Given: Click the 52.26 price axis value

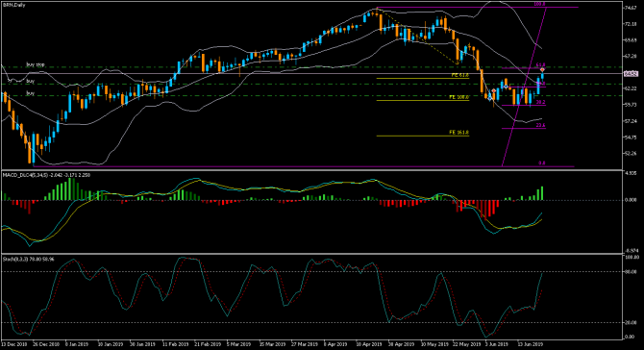Looking at the screenshot, I should coord(631,153).
